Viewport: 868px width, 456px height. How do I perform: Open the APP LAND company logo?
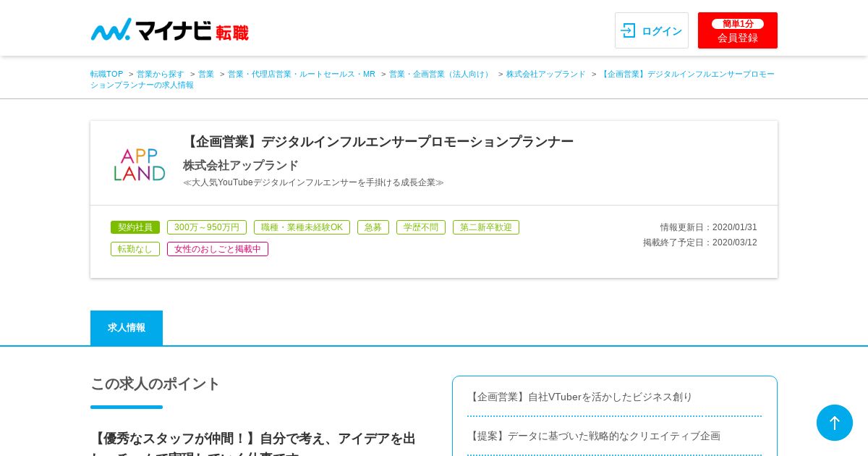coord(140,164)
